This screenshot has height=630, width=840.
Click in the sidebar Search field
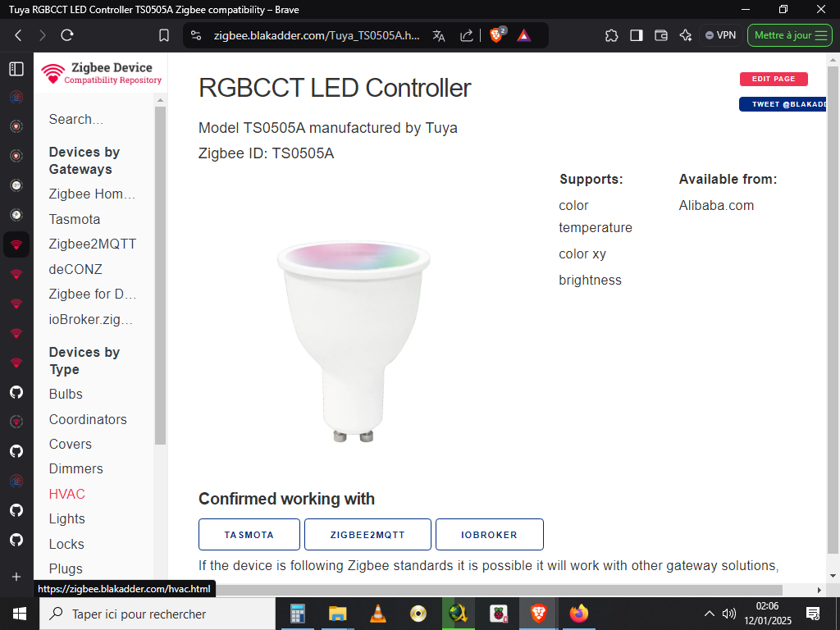94,119
